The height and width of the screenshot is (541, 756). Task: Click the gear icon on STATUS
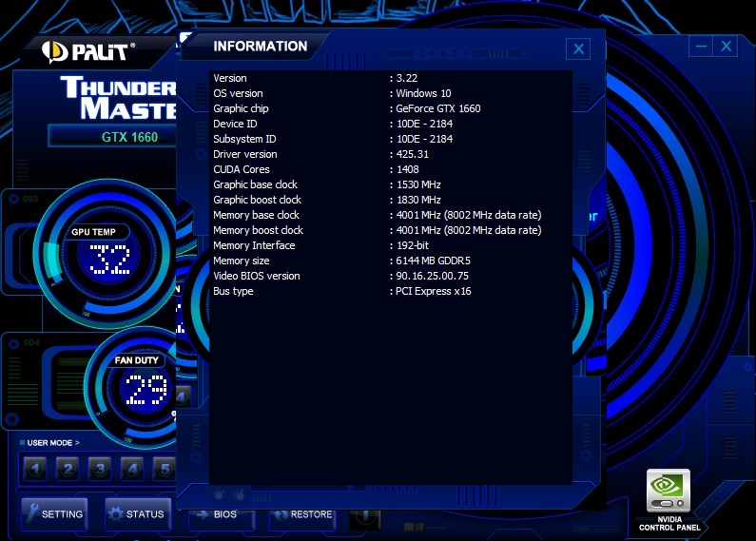click(x=115, y=514)
